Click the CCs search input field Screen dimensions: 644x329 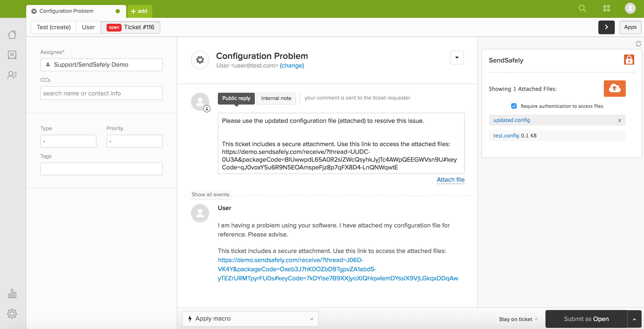[x=101, y=93]
